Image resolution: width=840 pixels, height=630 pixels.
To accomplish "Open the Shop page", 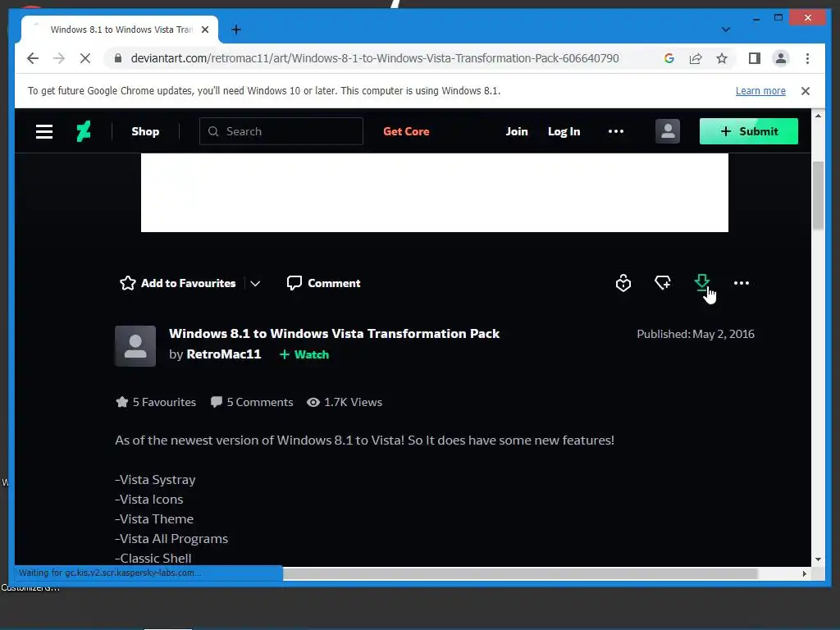I will pos(145,131).
